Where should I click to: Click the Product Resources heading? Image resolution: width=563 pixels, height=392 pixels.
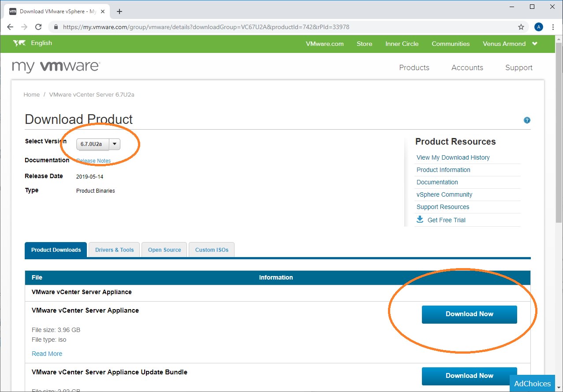point(455,142)
